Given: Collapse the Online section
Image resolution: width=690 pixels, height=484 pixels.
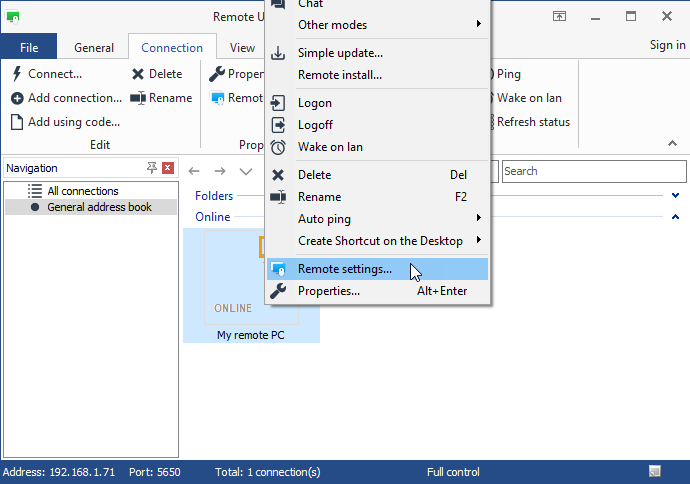Looking at the screenshot, I should coord(676,217).
